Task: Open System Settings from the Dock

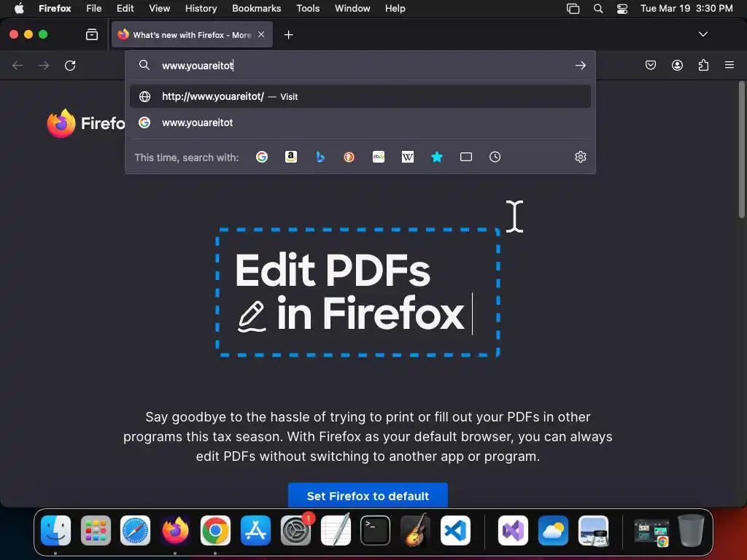Action: coord(296,530)
